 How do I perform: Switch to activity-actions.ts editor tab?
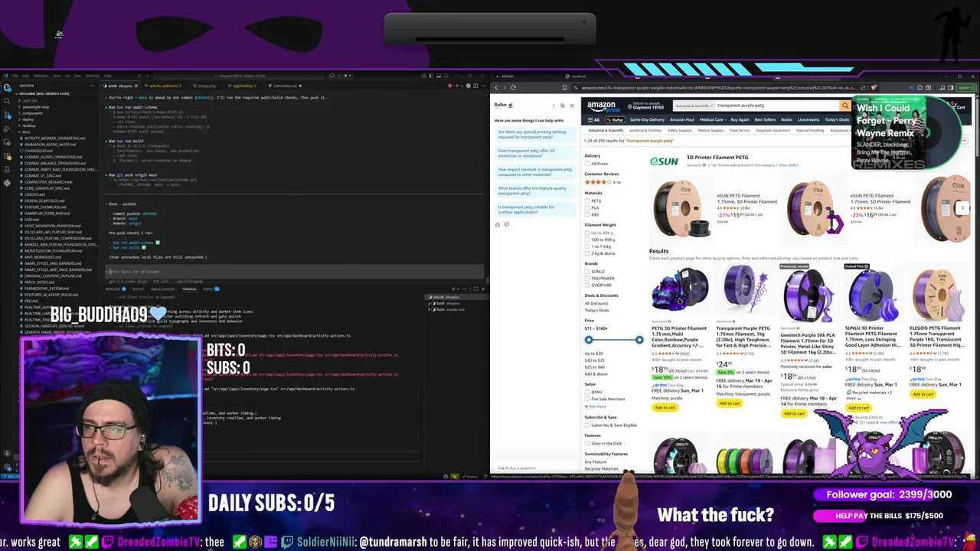point(162,86)
